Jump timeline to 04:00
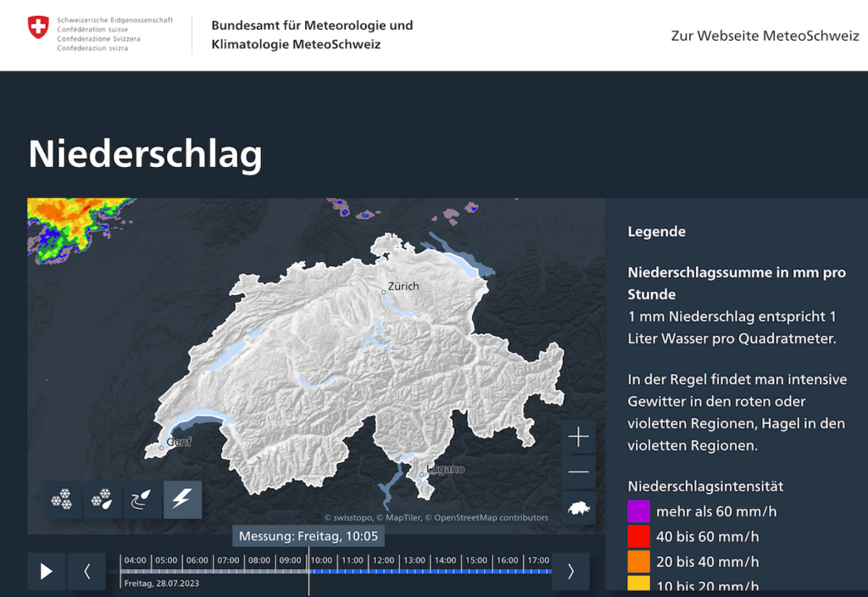This screenshot has height=597, width=868. coord(135,561)
